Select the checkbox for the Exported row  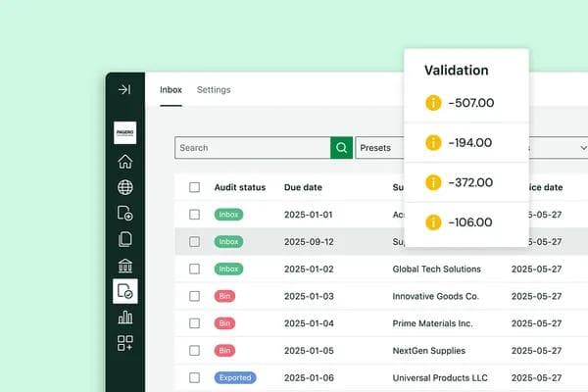tap(194, 377)
